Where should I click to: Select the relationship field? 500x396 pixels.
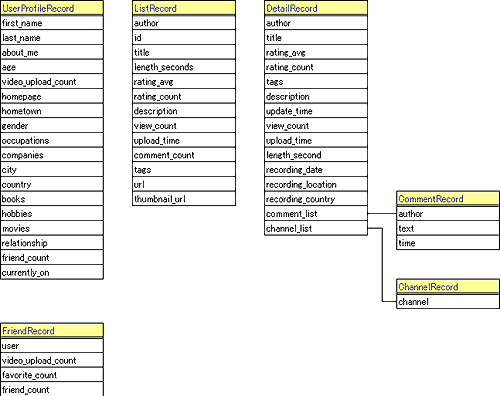click(52, 243)
